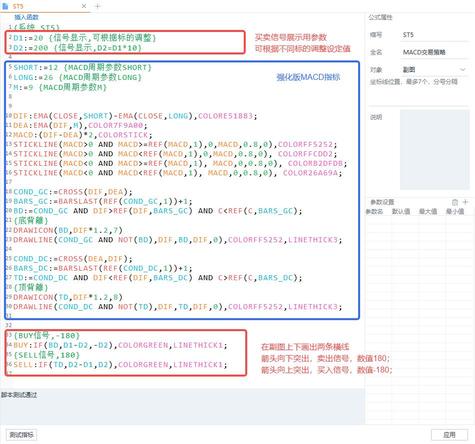Select the 参数名 column header
This screenshot has width=475, height=444.
click(374, 211)
